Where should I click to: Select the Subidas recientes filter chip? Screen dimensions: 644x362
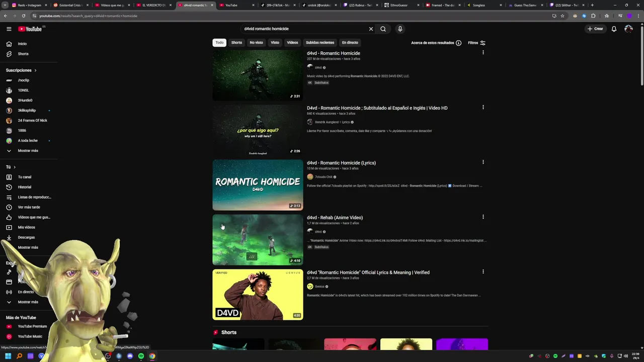[x=320, y=43]
